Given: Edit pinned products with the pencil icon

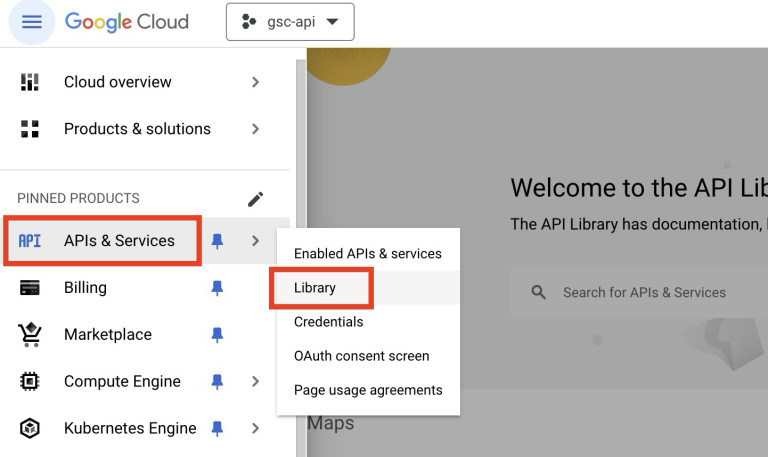Looking at the screenshot, I should [255, 199].
